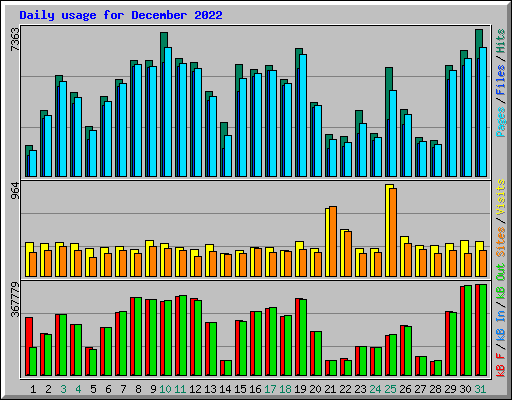Screen dimensions: 512x400
Task: Select the orange sites bar for day 21
Action: 333,241
